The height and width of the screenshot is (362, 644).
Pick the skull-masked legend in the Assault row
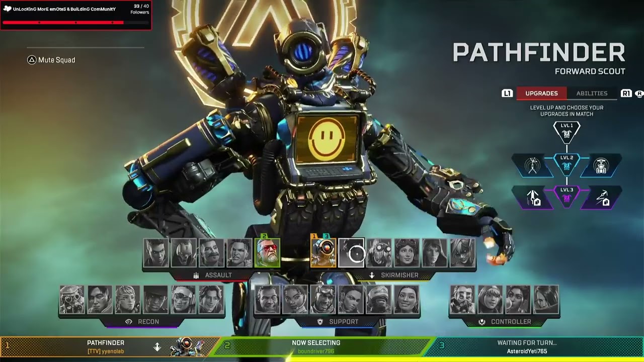point(184,253)
